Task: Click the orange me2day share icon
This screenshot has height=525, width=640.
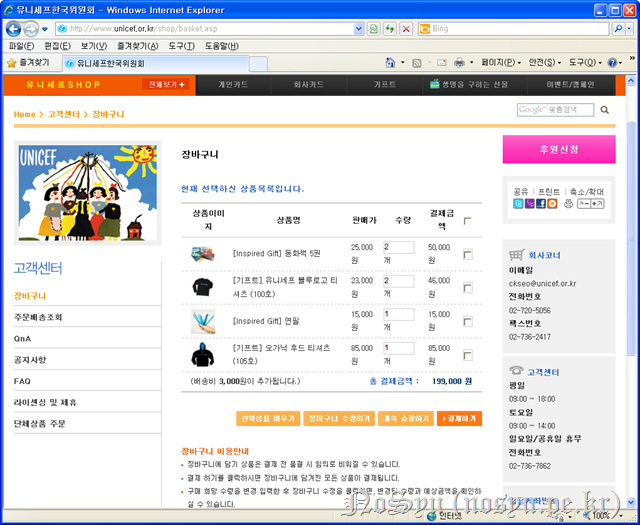Action: (551, 203)
